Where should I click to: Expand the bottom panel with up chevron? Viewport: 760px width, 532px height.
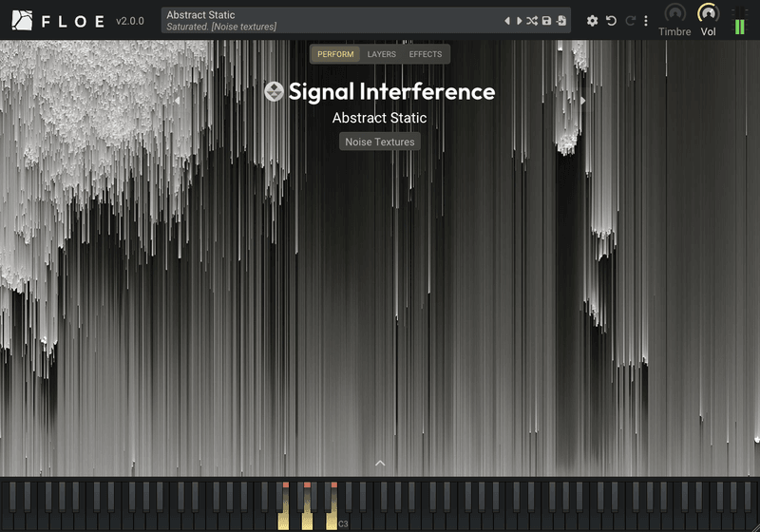(380, 464)
